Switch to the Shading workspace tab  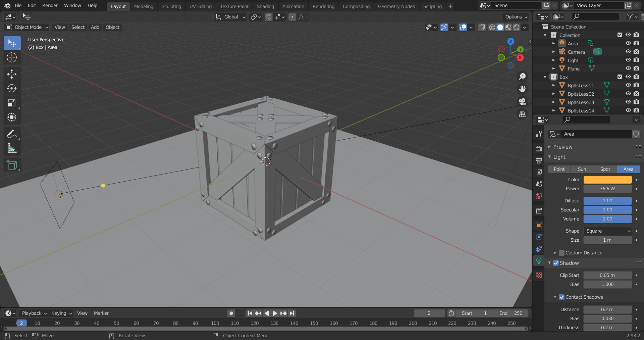265,6
